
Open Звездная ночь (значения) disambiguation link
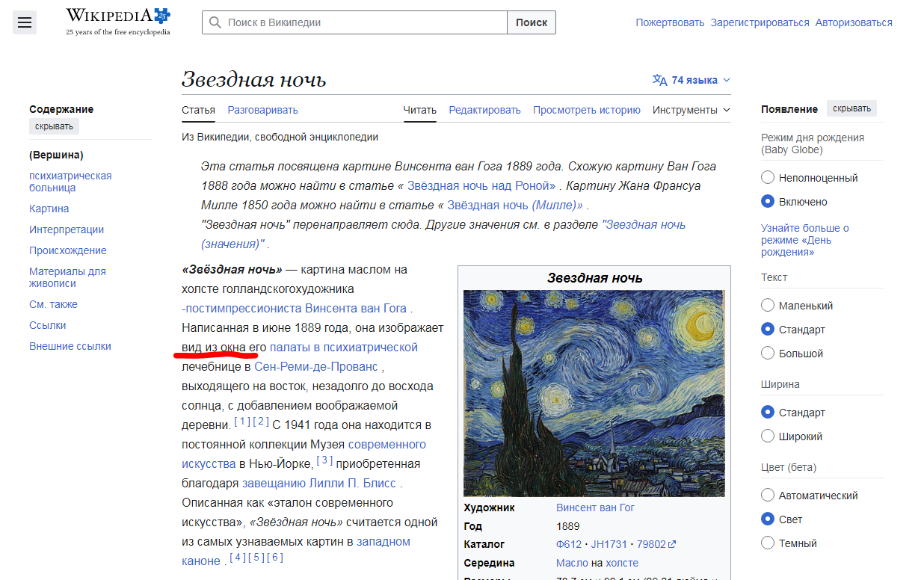click(x=443, y=234)
